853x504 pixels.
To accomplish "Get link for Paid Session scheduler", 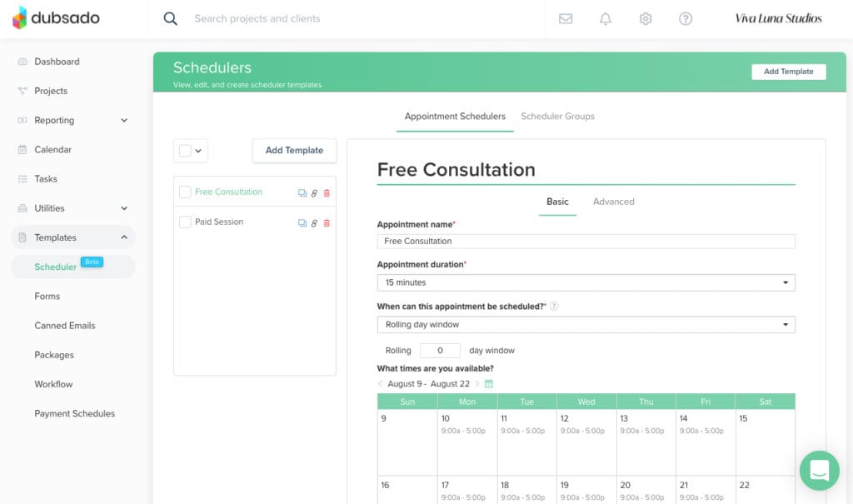I will click(314, 222).
